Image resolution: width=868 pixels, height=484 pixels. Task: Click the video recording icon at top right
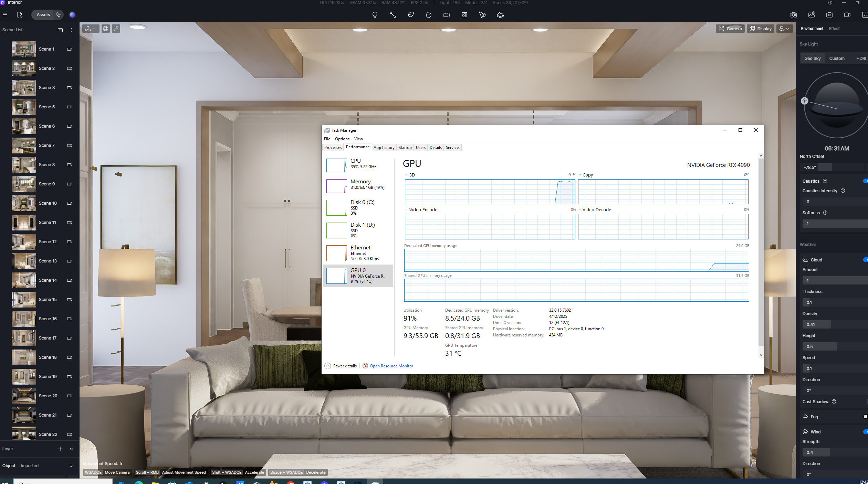click(847, 15)
